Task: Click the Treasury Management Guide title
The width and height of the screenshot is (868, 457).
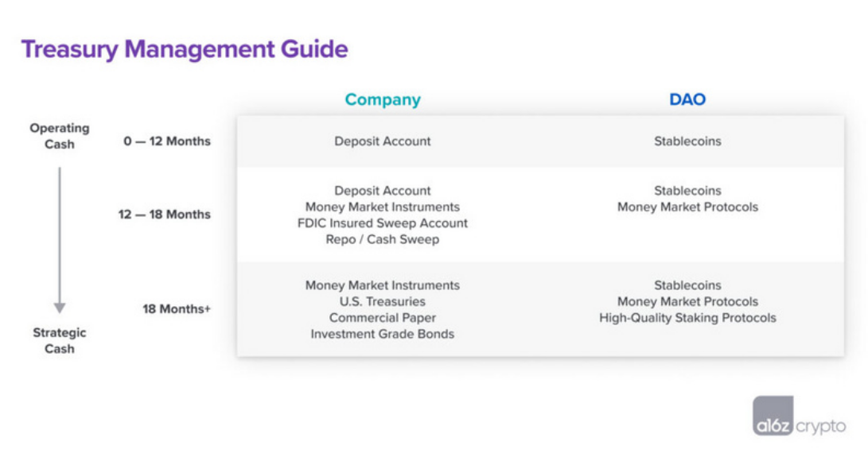Action: [x=185, y=49]
